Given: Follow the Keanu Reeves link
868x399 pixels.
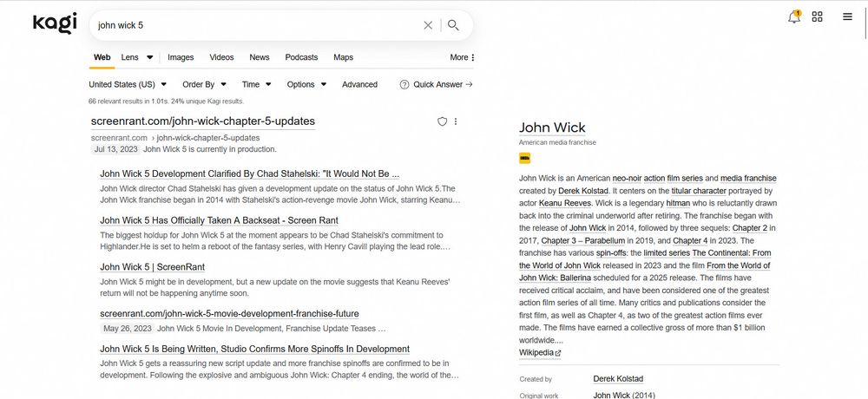Looking at the screenshot, I should (565, 203).
